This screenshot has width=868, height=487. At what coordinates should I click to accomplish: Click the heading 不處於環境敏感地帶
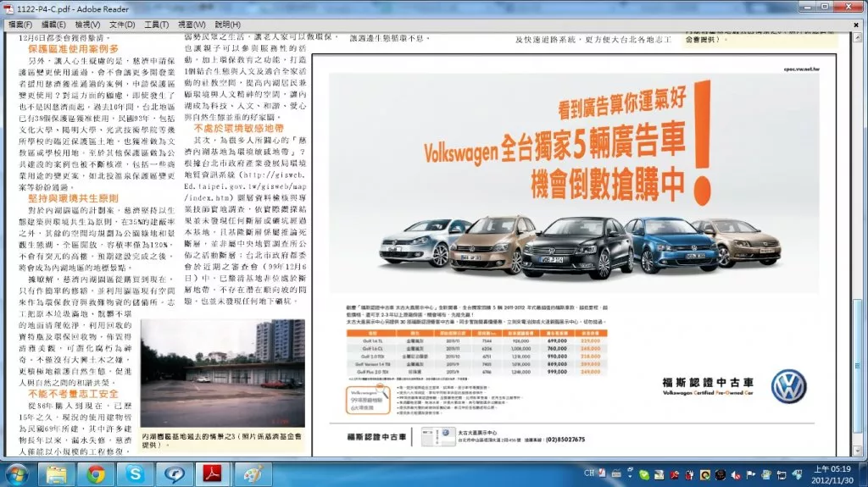click(238, 129)
